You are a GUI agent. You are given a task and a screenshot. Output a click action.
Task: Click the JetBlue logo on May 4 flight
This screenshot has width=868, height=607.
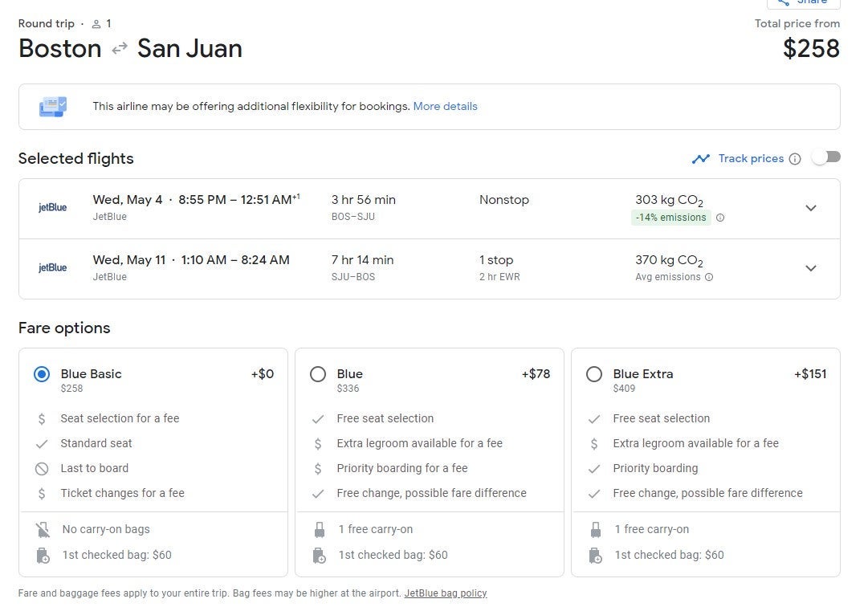tap(53, 208)
